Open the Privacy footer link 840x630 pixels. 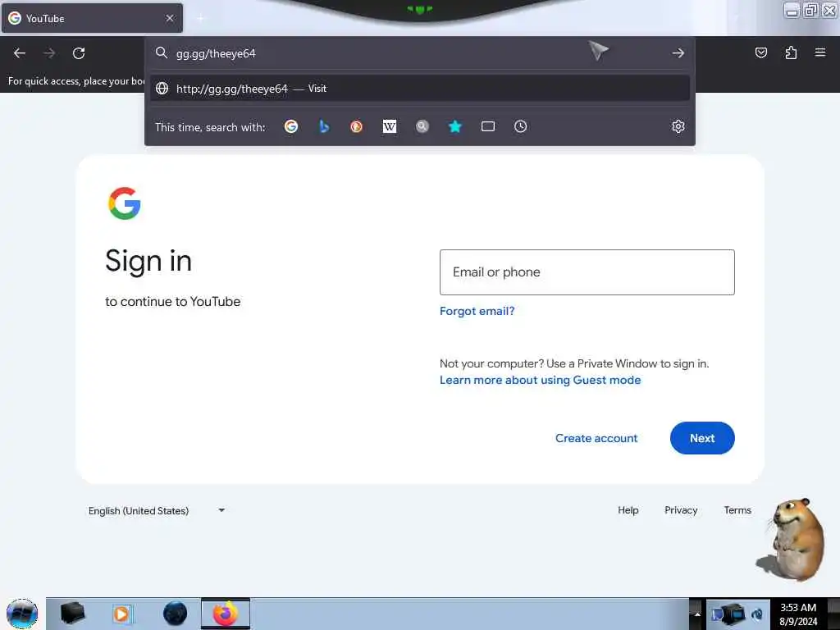(x=681, y=510)
